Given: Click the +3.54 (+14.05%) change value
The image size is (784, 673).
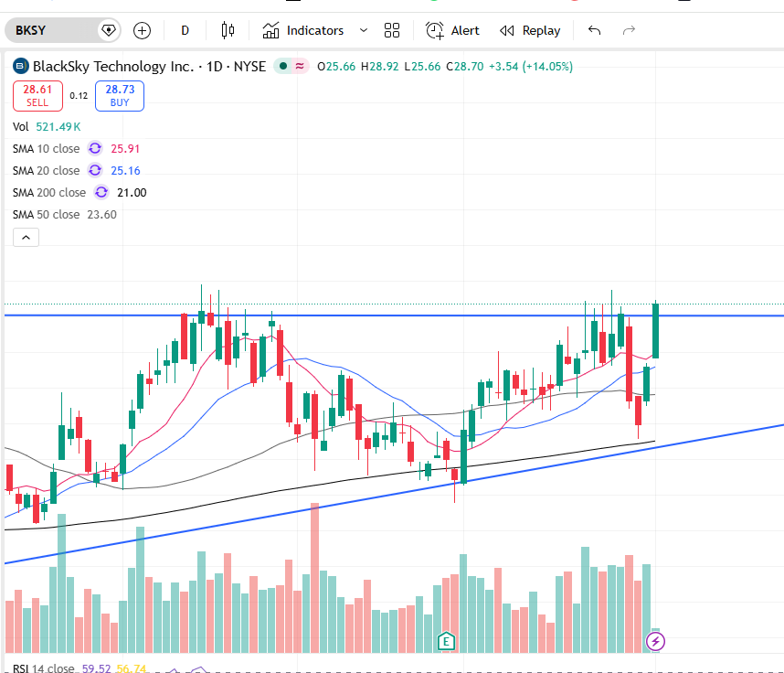Looking at the screenshot, I should click(x=531, y=67).
